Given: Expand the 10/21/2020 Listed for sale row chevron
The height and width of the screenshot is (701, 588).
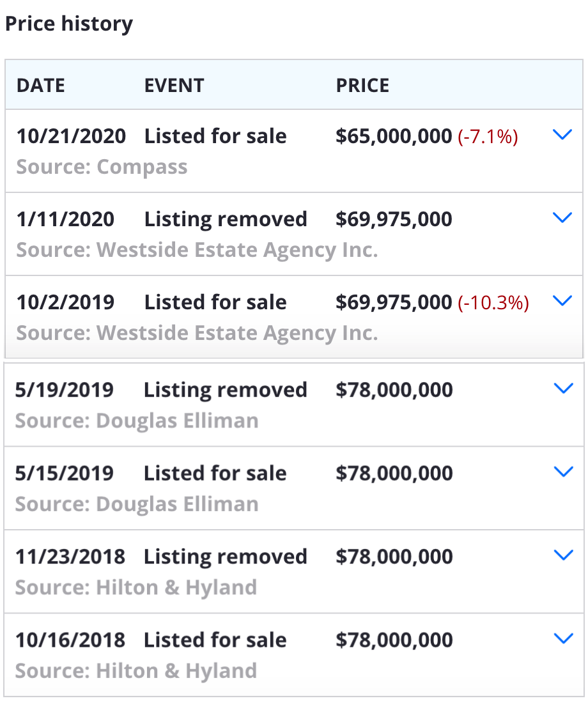Looking at the screenshot, I should 562,135.
